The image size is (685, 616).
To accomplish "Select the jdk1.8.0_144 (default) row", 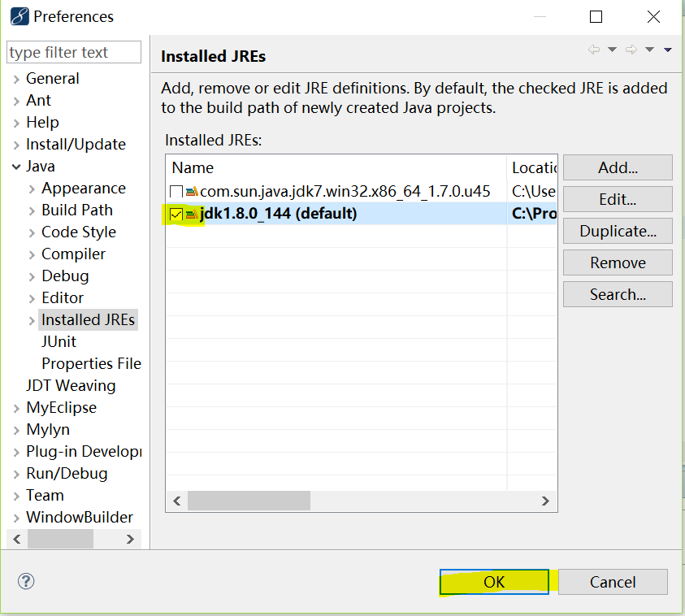I will click(362, 214).
